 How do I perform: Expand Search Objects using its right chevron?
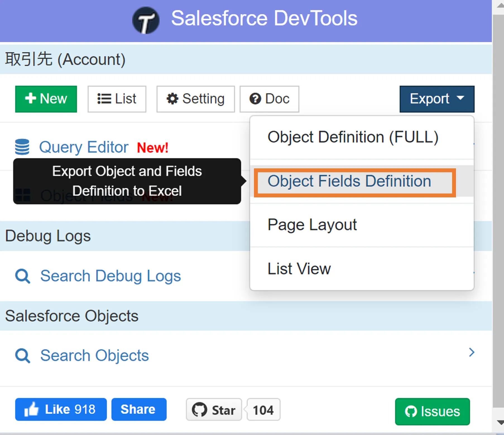[471, 352]
